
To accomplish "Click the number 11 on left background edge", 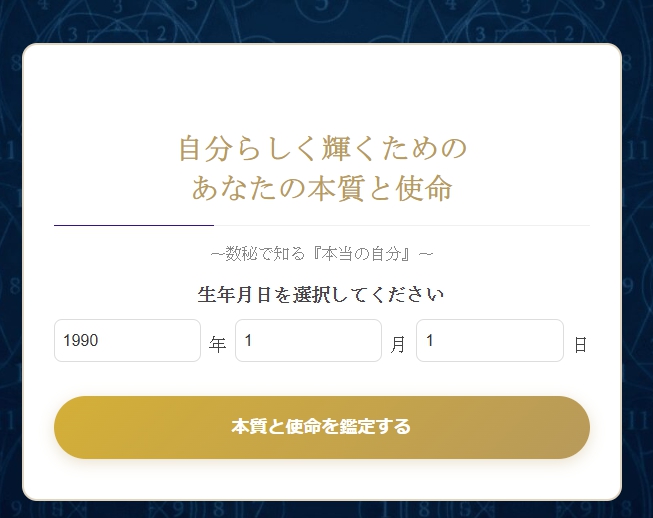I will [8, 150].
